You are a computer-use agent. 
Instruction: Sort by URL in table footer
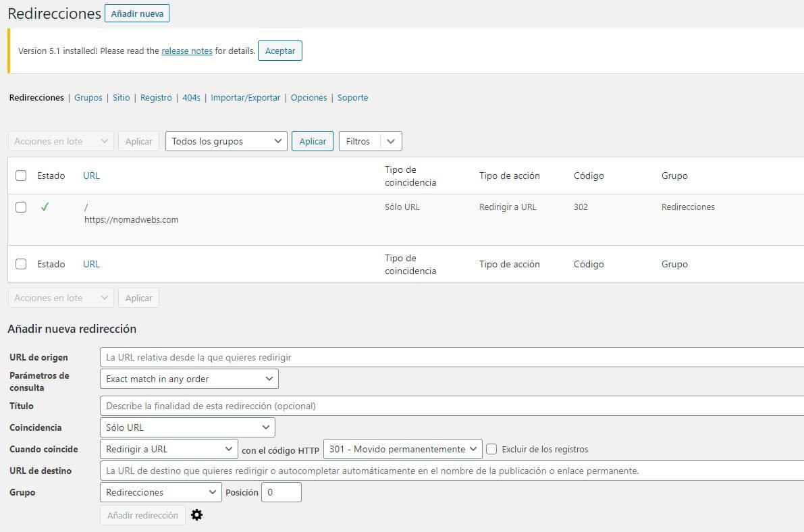(x=91, y=264)
